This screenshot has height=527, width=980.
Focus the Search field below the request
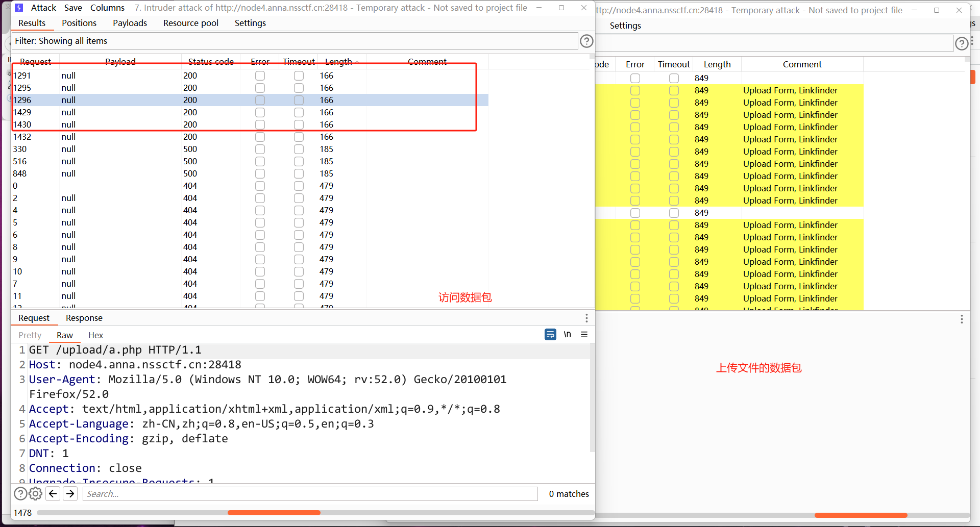click(310, 494)
